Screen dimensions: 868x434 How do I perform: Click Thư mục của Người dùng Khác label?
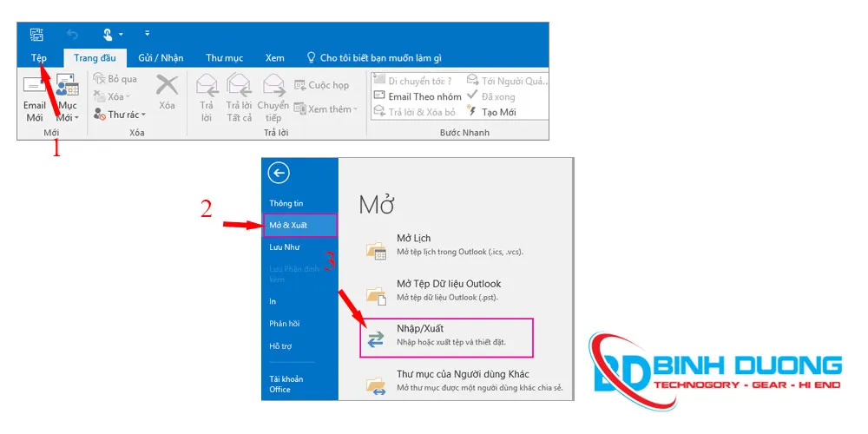(x=464, y=374)
